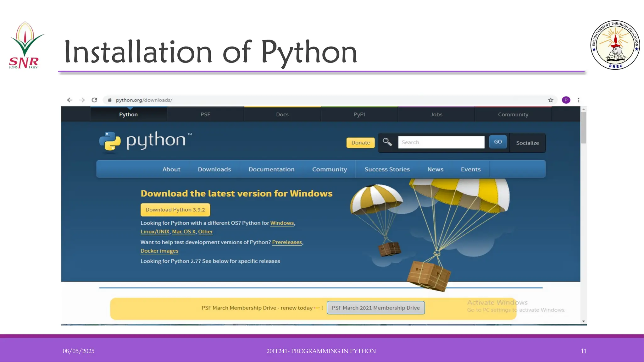Viewport: 644px width, 362px height.
Task: Click the browser forward arrow
Action: click(x=82, y=100)
